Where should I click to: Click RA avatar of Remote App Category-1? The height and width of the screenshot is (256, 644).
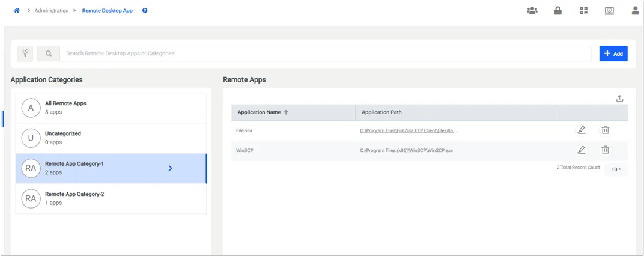click(x=31, y=168)
